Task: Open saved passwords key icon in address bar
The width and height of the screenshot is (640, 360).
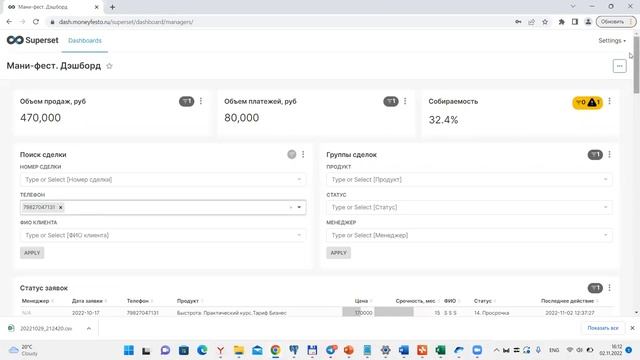Action: click(518, 22)
